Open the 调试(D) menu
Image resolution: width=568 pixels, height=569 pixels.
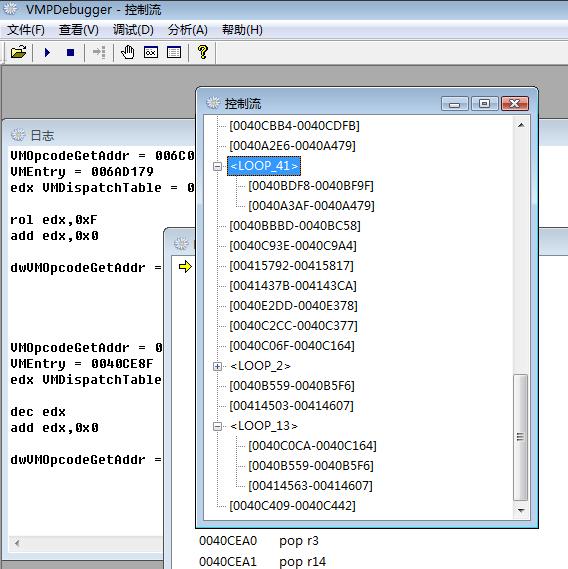(x=133, y=30)
